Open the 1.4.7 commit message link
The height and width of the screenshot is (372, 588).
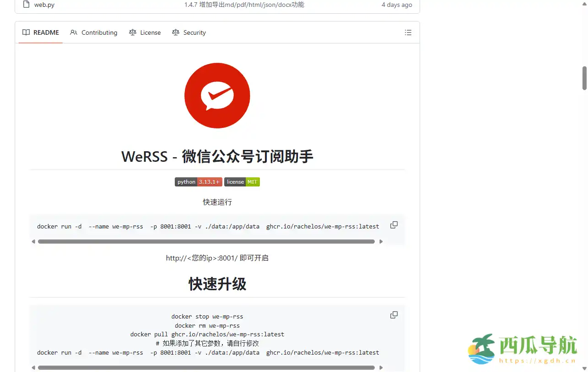tap(244, 5)
